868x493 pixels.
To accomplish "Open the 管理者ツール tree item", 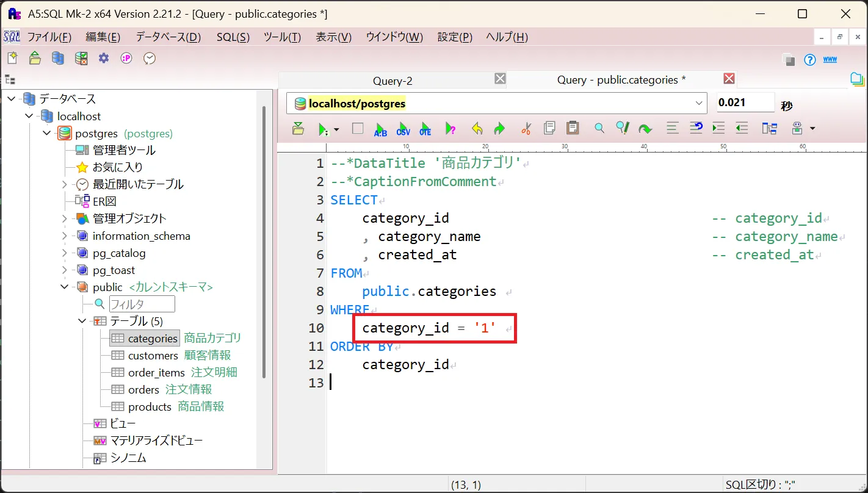I will click(x=124, y=150).
